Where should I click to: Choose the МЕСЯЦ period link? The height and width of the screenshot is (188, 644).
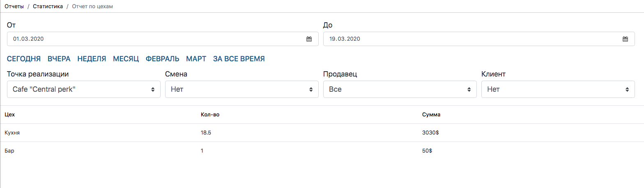click(126, 59)
